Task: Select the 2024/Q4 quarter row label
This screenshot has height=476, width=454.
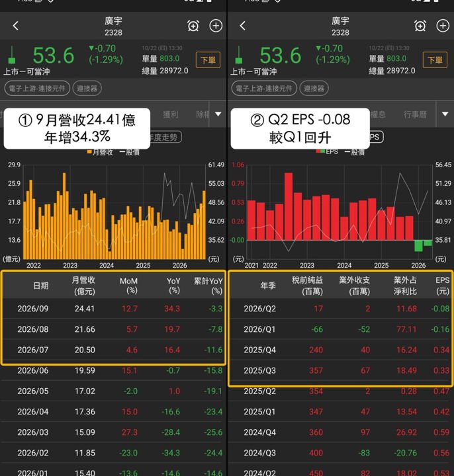Action: click(260, 432)
